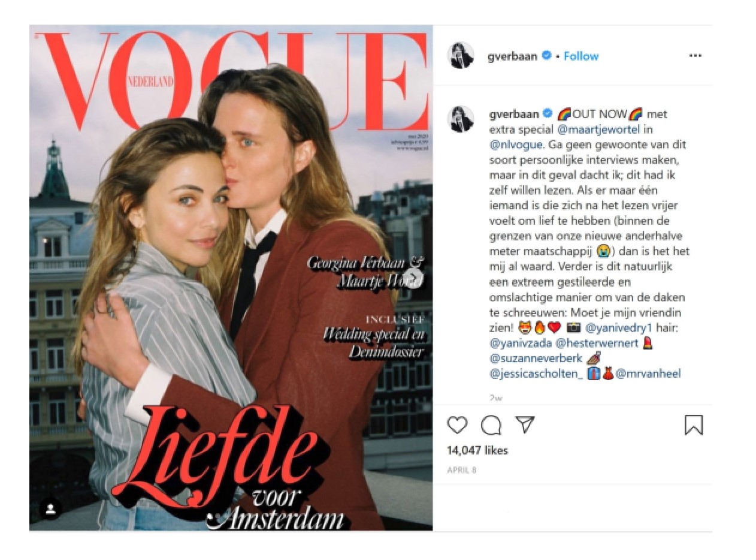The width and height of the screenshot is (756, 560).
Task: Open the @suzanneverberk mention
Action: [530, 359]
